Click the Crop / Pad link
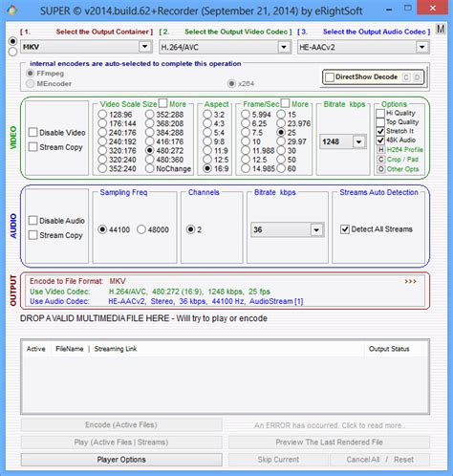The width and height of the screenshot is (453, 476). tap(402, 160)
